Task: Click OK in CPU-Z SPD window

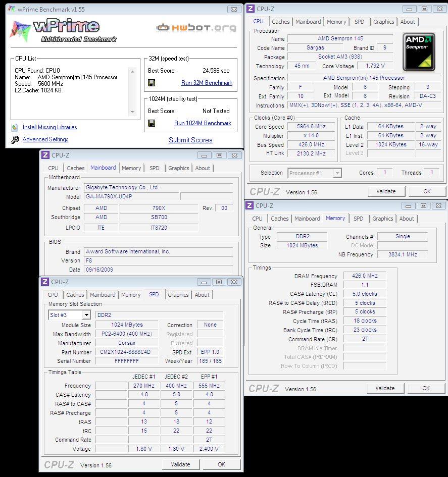Action: (222, 464)
